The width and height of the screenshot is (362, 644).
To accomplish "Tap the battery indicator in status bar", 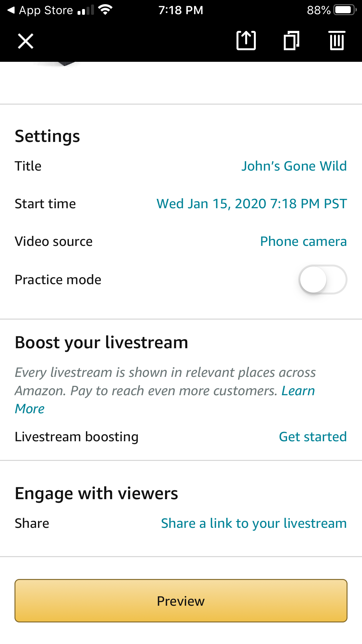I will coord(345,10).
